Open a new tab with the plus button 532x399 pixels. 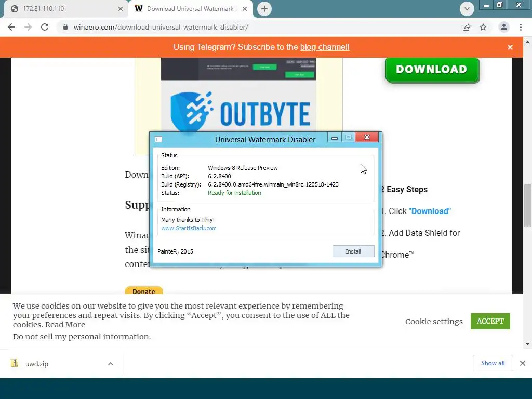coord(264,9)
